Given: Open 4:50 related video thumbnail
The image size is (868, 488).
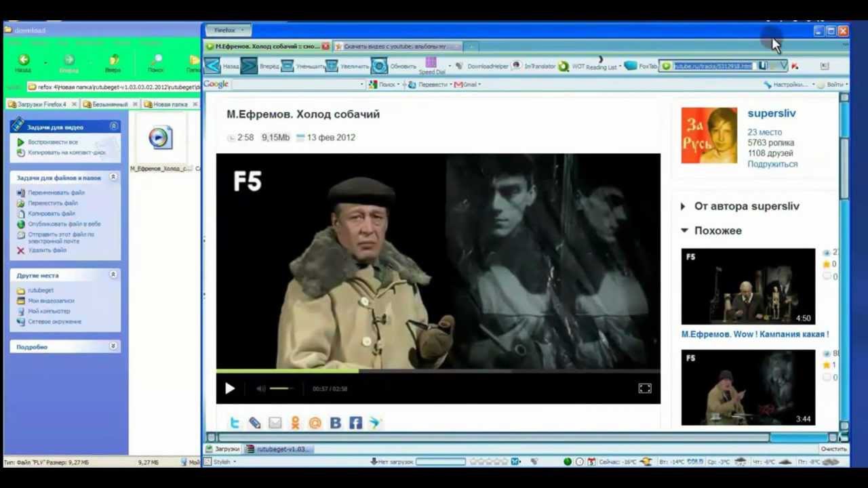Looking at the screenshot, I should 748,286.
